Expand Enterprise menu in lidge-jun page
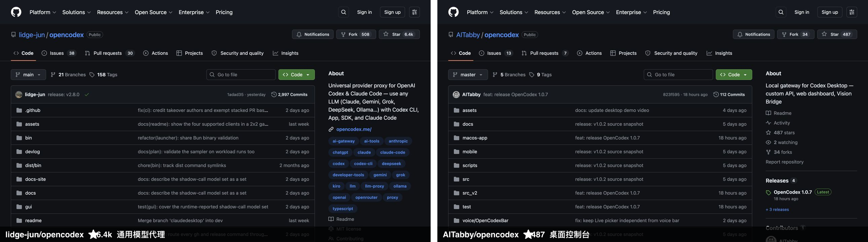 point(194,12)
